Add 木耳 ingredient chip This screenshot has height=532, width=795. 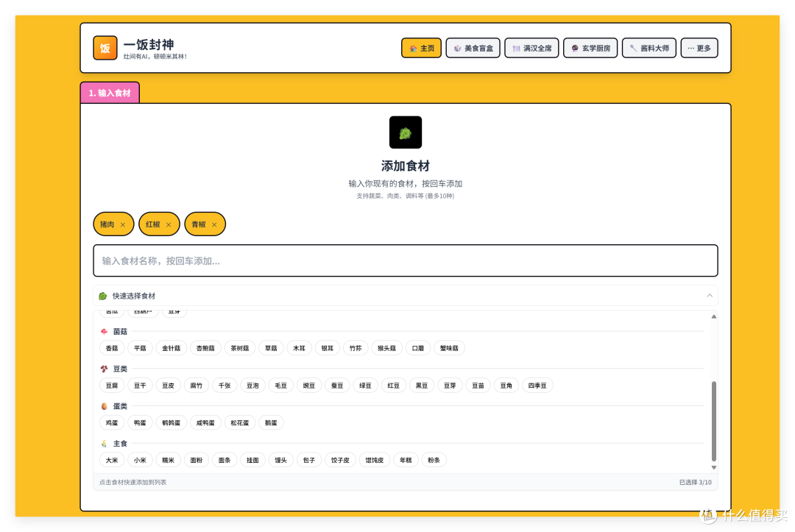click(299, 348)
